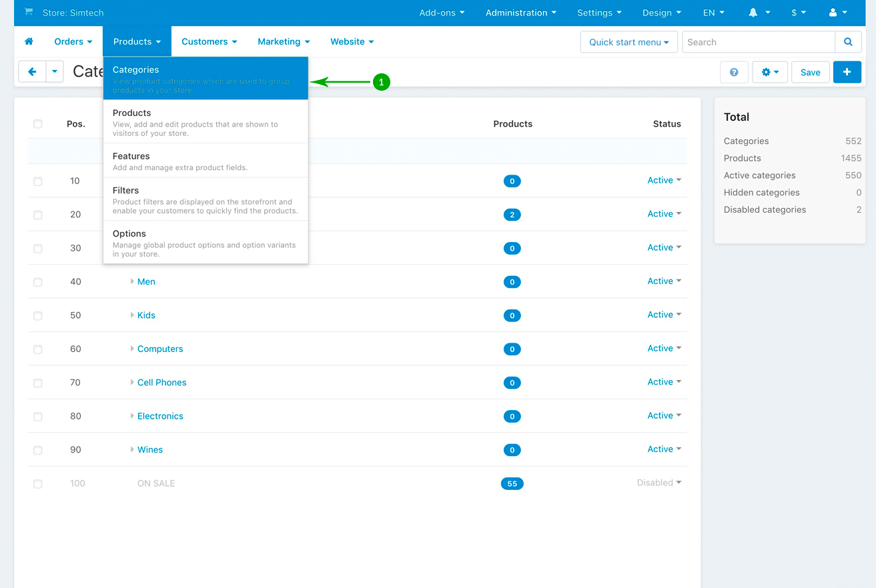Expand the Electronics category tree
Screen dimensions: 876x588
132,416
